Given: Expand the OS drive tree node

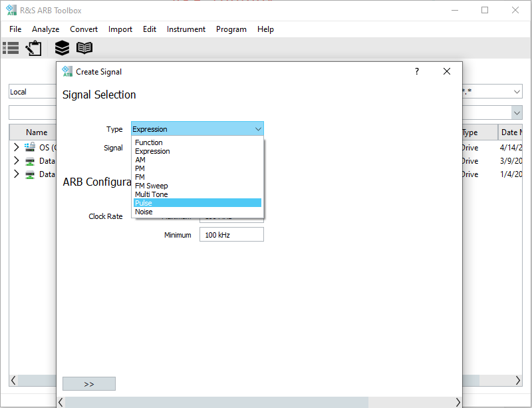Looking at the screenshot, I should click(x=16, y=147).
